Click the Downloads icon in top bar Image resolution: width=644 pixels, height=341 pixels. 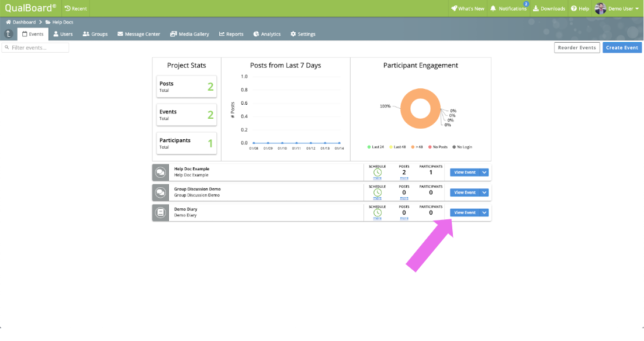point(535,9)
